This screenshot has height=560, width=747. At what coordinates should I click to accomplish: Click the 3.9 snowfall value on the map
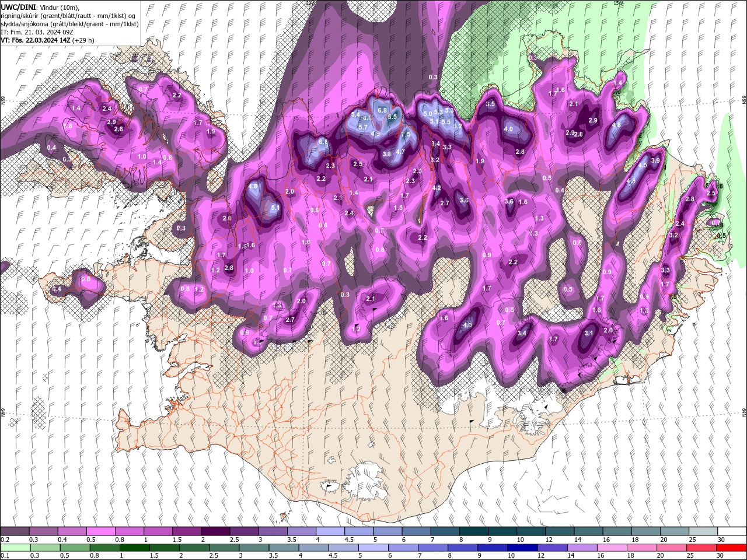pyautogui.click(x=655, y=160)
